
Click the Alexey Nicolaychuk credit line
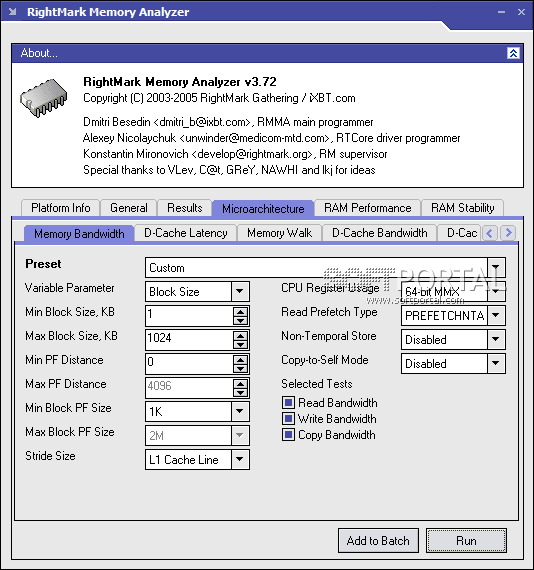click(272, 138)
